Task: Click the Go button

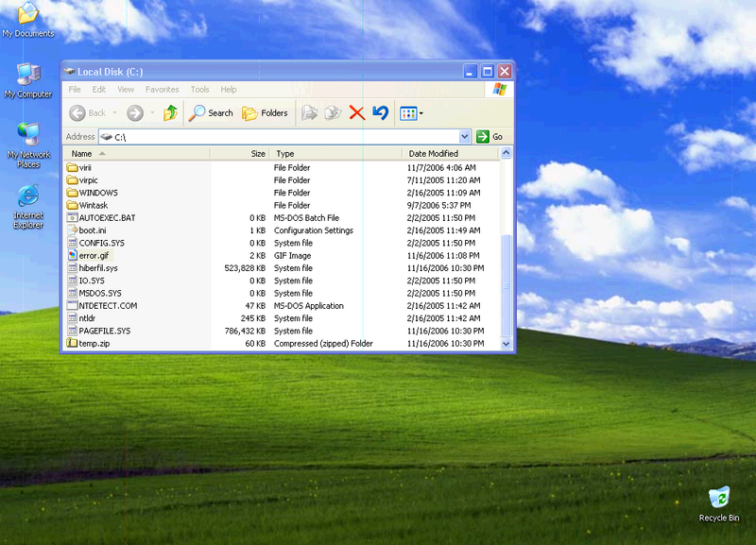Action: click(490, 137)
